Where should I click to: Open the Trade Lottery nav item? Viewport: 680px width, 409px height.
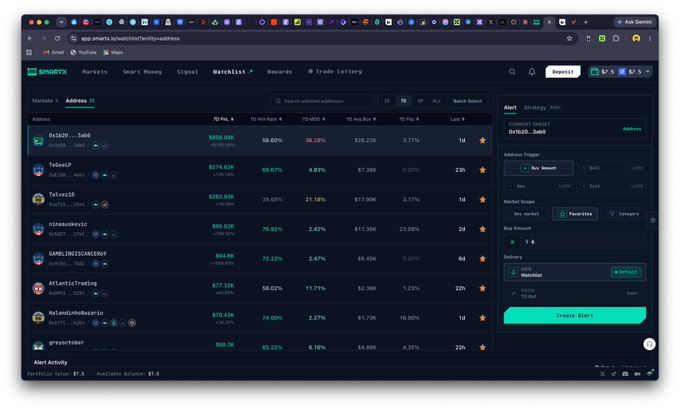pyautogui.click(x=335, y=72)
